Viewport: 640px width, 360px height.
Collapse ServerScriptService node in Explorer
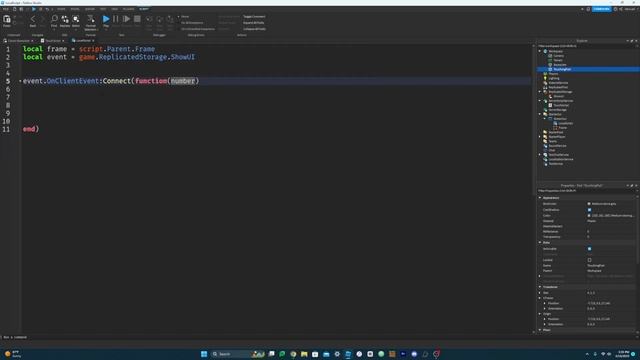point(540,101)
